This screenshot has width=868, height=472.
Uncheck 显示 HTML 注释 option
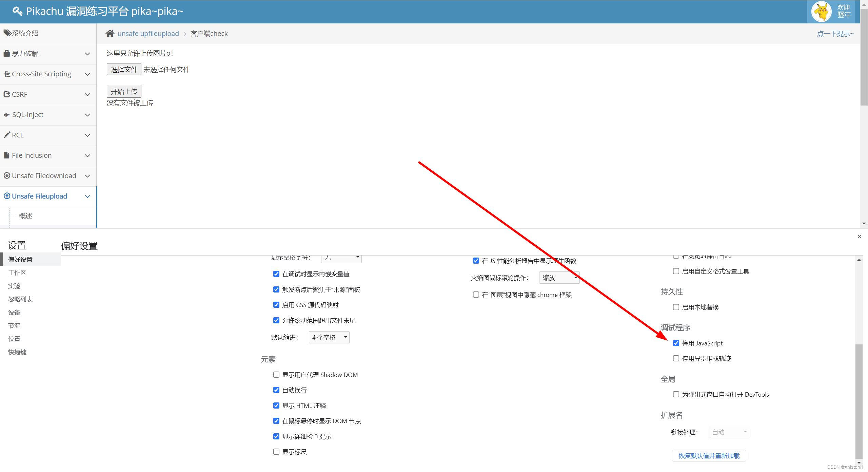[276, 405]
